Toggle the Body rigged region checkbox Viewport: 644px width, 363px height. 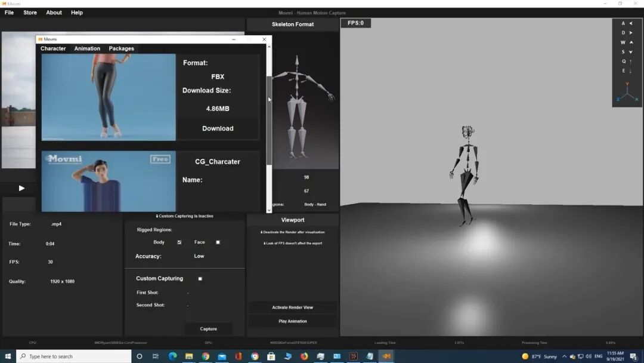[x=179, y=242]
